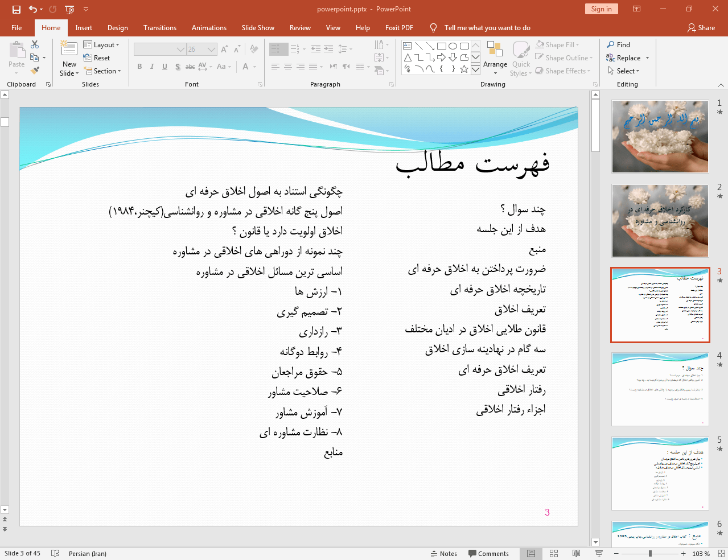Click the zoom slider handle
Viewport: 728px width, 560px height.
pos(650,553)
